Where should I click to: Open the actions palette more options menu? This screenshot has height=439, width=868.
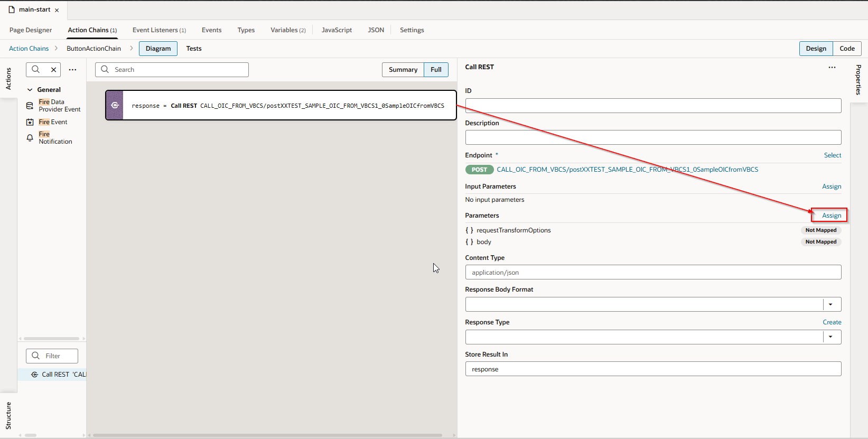tap(73, 70)
